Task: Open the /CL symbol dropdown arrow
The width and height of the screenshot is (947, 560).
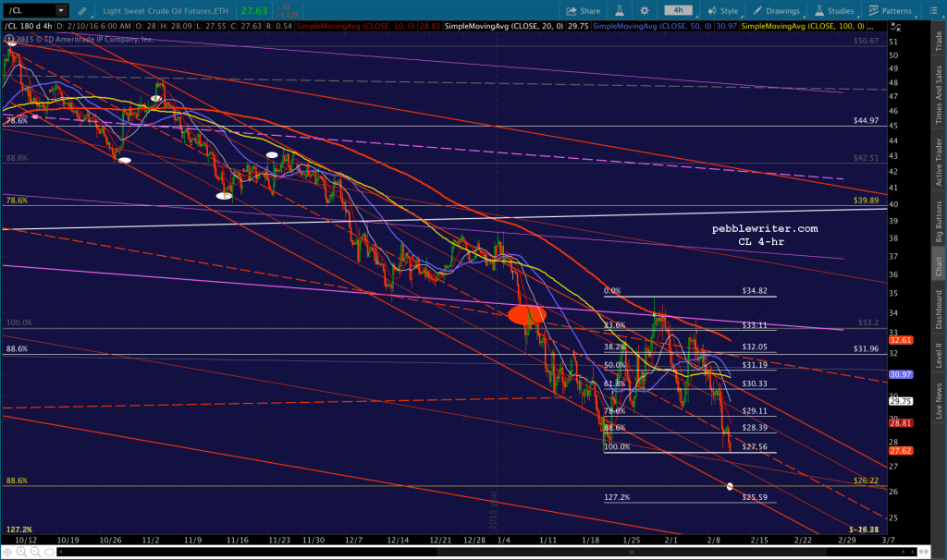Action: click(61, 11)
